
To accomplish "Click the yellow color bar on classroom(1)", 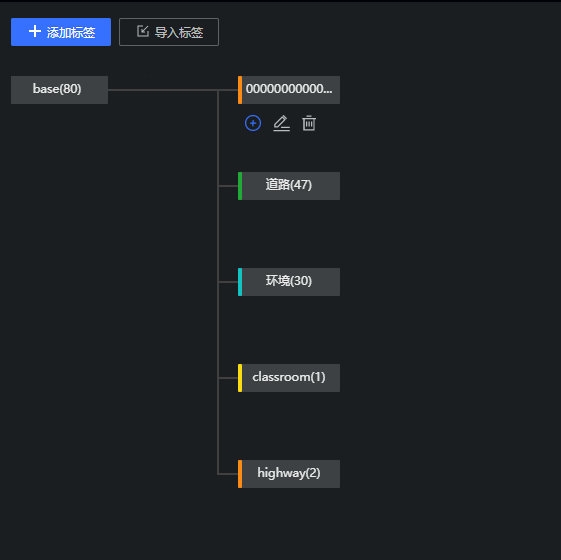I will click(x=240, y=378).
